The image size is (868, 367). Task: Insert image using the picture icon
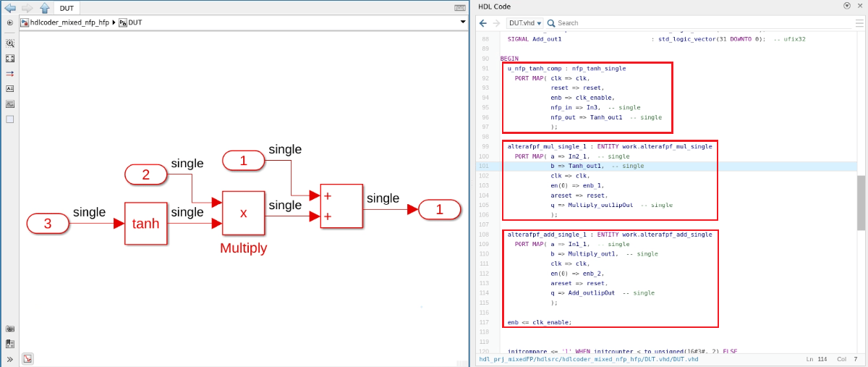click(10, 104)
